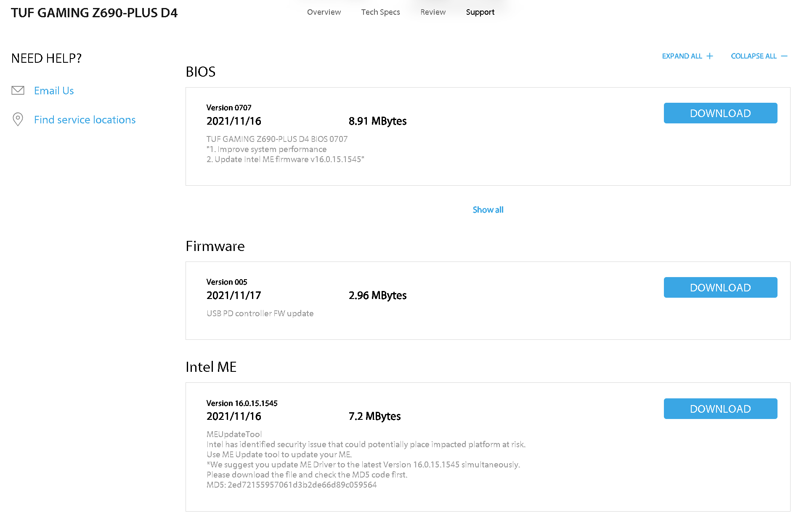Click the envelope icon beside Email Us
The width and height of the screenshot is (812, 523).
click(18, 91)
